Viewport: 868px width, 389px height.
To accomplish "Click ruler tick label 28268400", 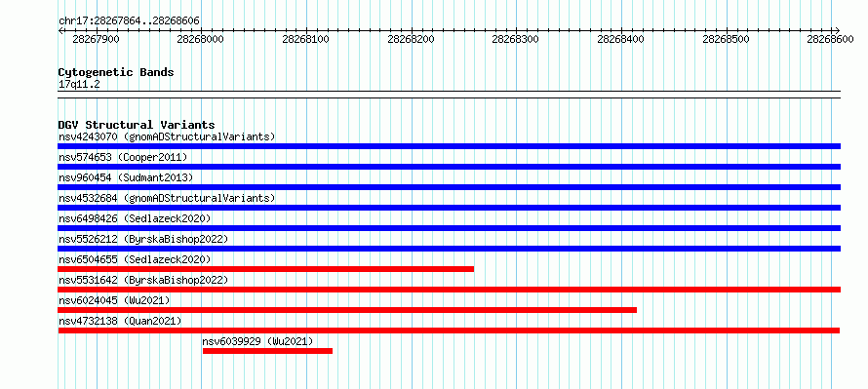I will (x=620, y=39).
